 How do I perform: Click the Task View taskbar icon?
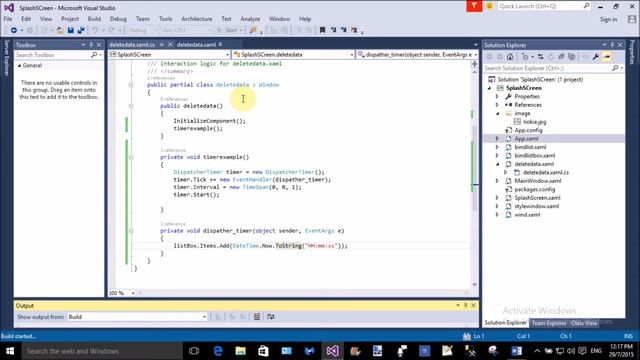(194, 351)
